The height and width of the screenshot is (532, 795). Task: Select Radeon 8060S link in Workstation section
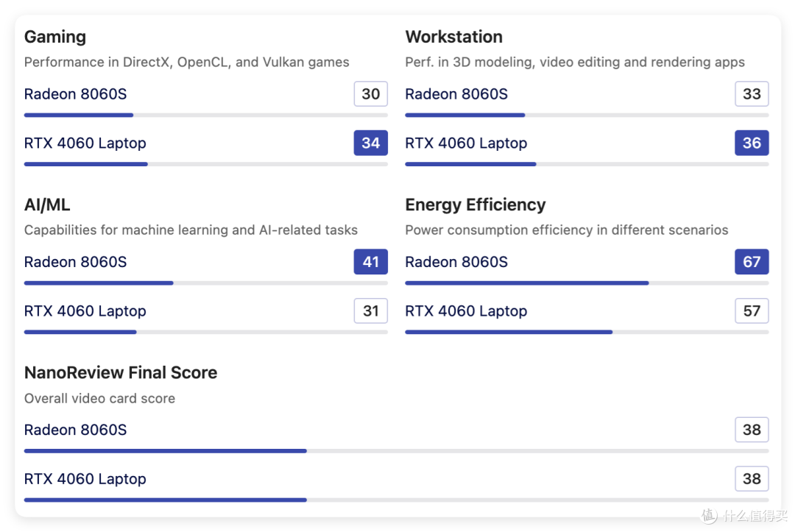click(x=456, y=93)
